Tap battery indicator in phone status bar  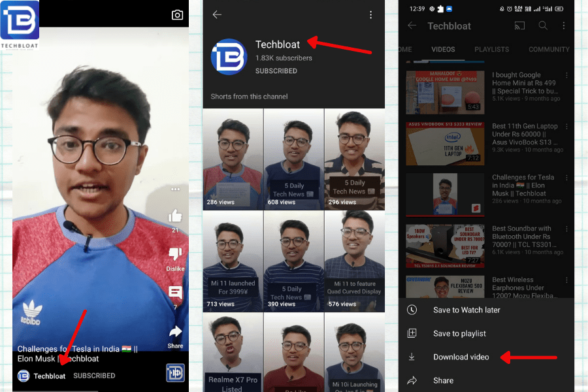(x=559, y=8)
